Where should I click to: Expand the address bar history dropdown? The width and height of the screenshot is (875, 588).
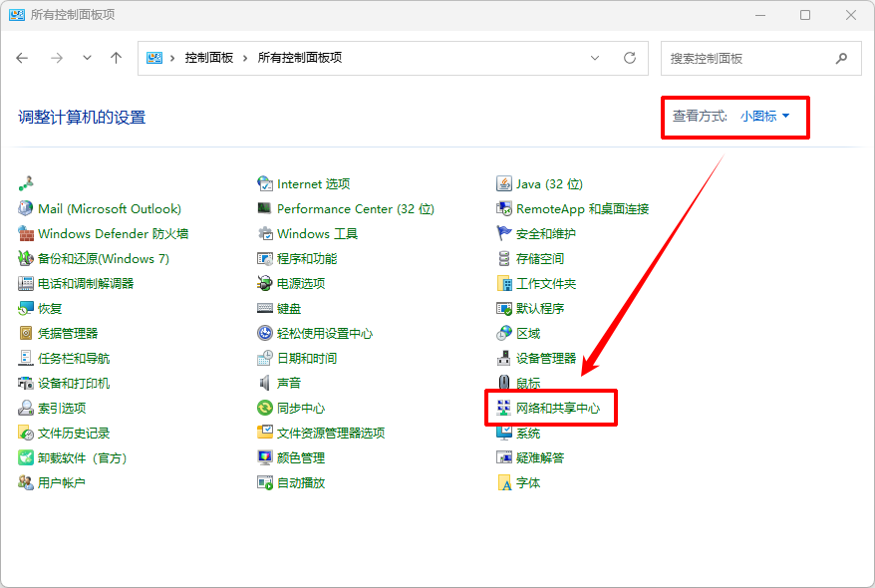point(595,58)
